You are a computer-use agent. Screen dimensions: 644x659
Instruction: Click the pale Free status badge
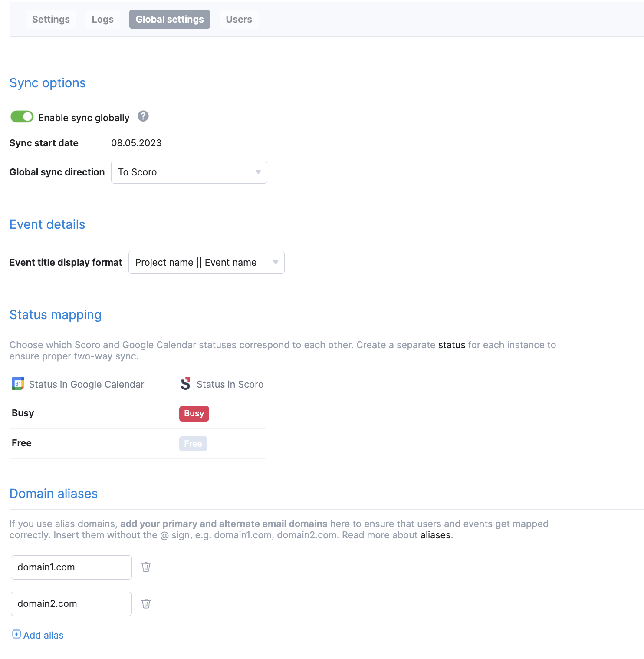pos(193,444)
